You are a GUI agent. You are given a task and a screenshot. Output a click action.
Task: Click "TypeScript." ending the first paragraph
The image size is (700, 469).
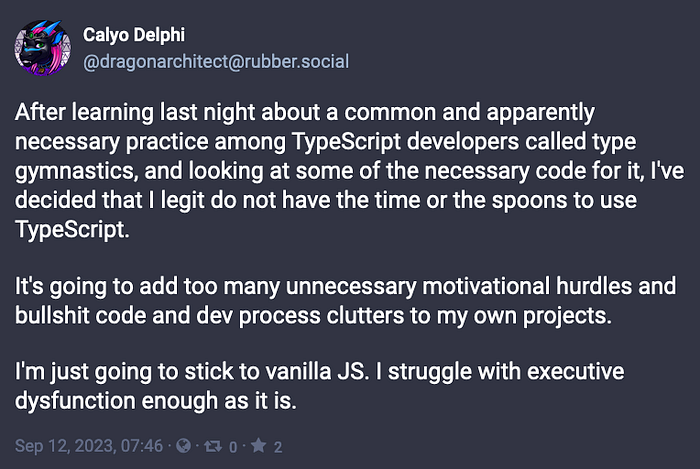tap(72, 230)
